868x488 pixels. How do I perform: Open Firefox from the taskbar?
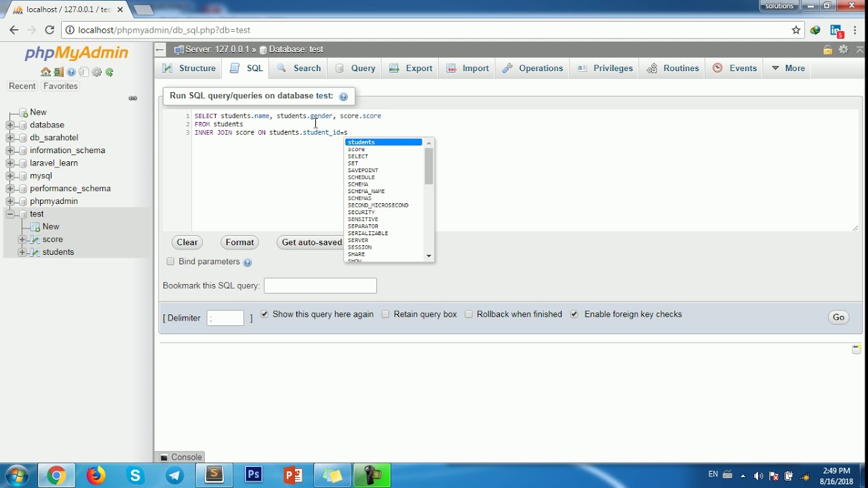tap(96, 475)
